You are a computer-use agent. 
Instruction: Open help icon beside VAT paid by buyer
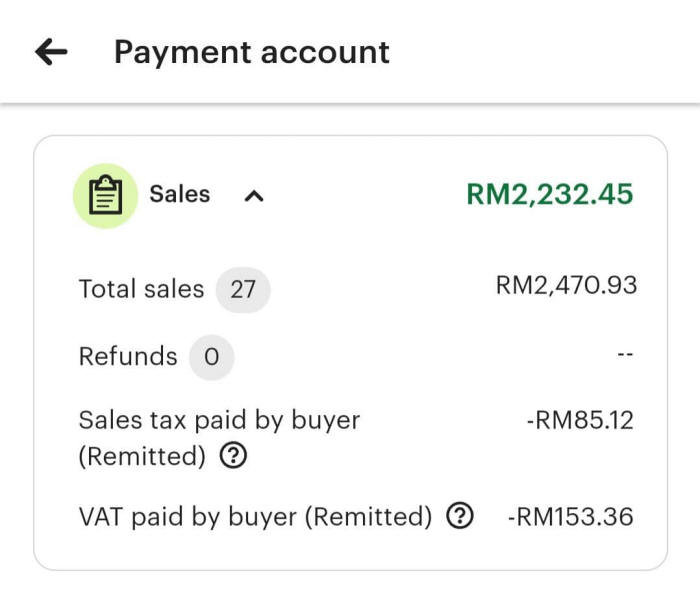click(459, 517)
